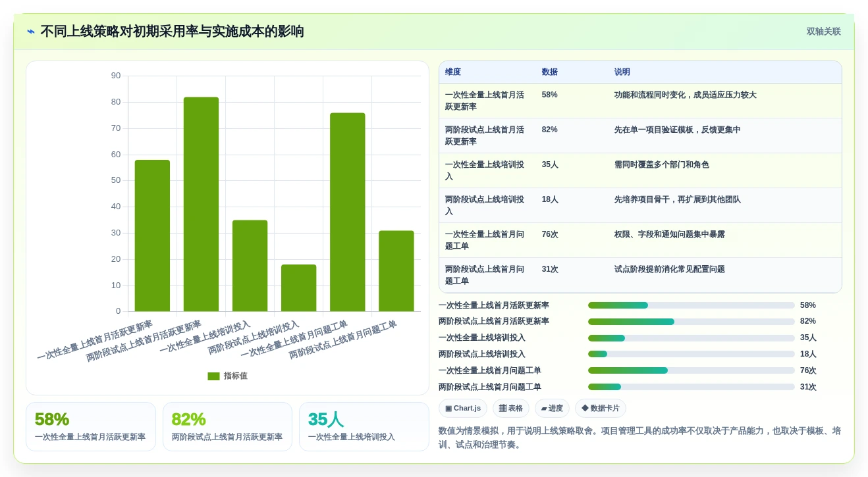Select the 进度 tag chip
Screen dimensions: 868x477
tap(552, 408)
